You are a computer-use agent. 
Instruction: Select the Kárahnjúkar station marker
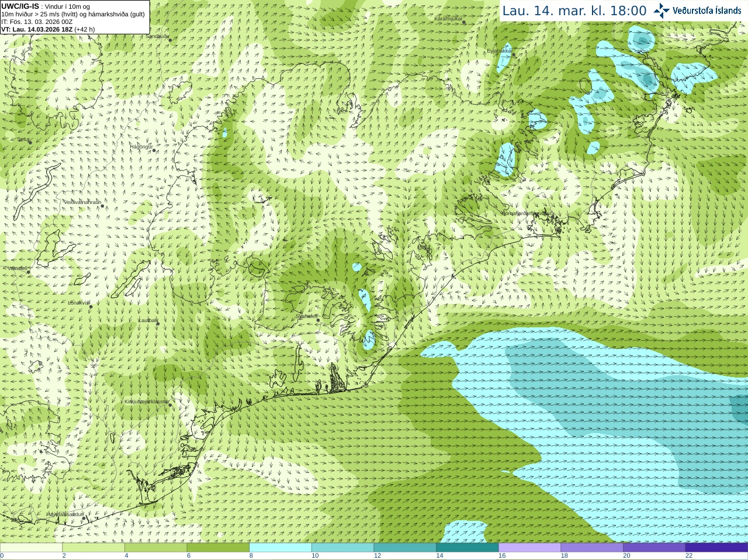click(464, 22)
